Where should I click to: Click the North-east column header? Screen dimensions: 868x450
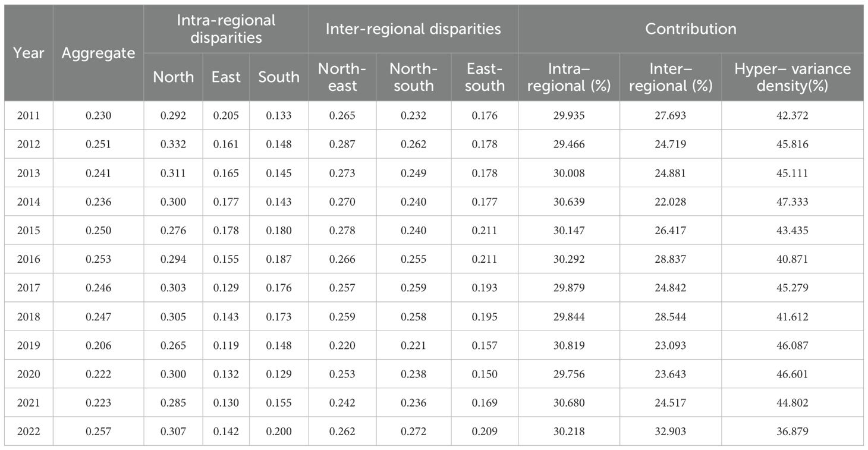(x=342, y=77)
